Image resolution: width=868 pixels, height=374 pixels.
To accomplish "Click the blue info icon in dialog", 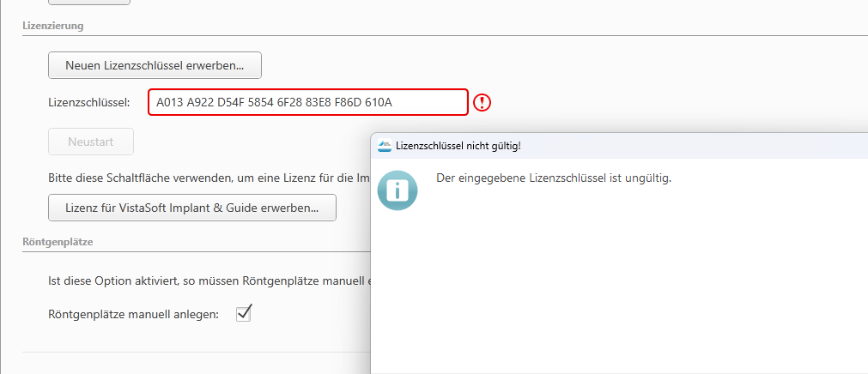I will [398, 190].
